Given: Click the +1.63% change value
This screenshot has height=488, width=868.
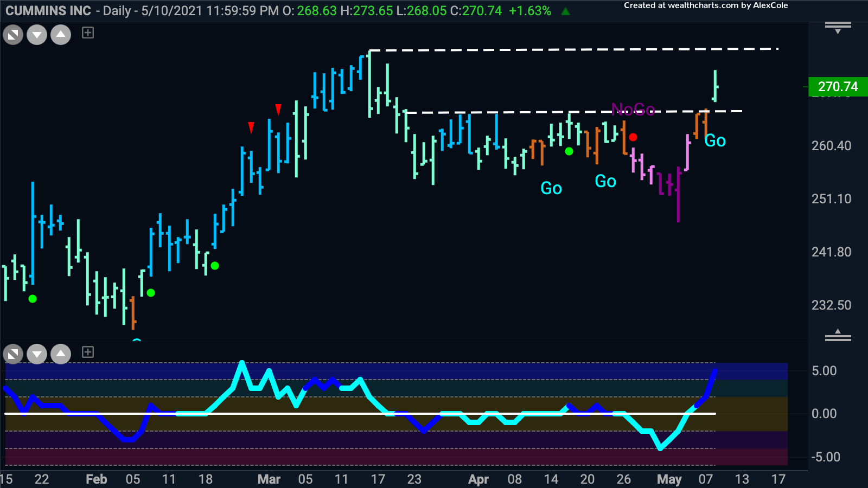Looking at the screenshot, I should click(530, 11).
